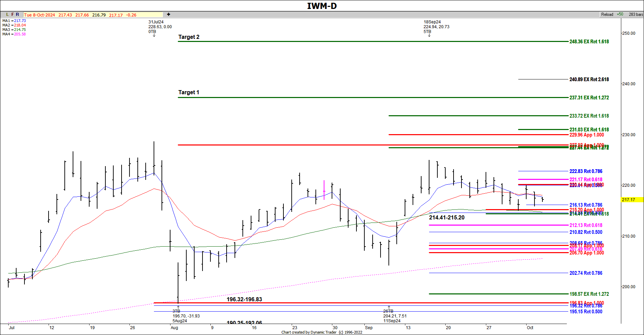Click the yellow 217.17 current price tag
Screen dimensions: 644x335
click(x=631, y=199)
